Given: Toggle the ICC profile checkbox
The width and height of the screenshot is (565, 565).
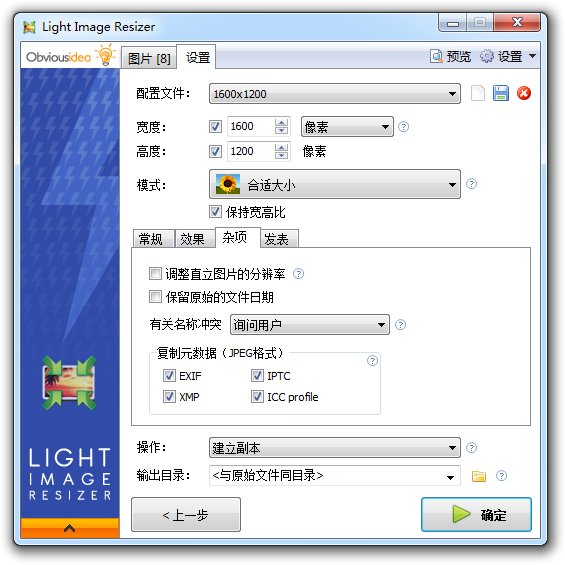Looking at the screenshot, I should click(257, 396).
